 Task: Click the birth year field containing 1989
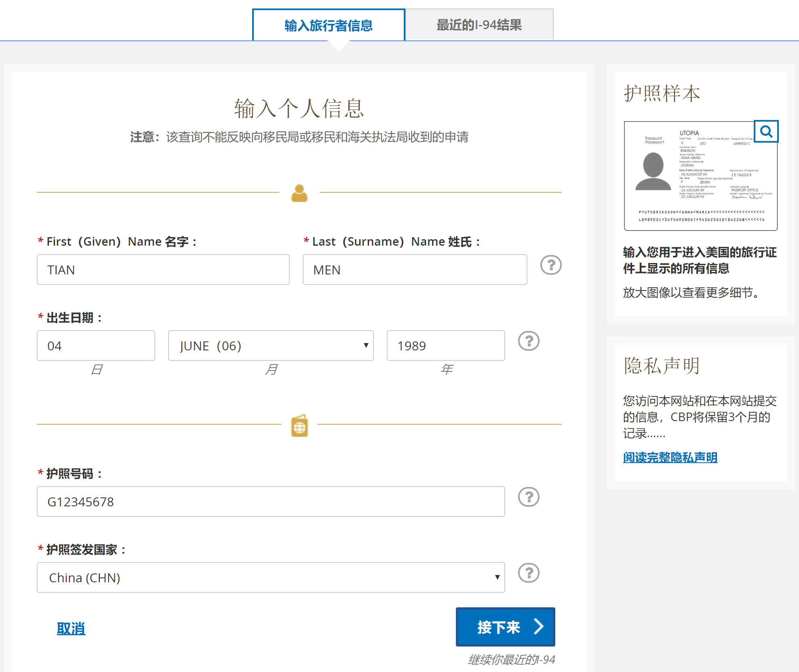click(446, 345)
